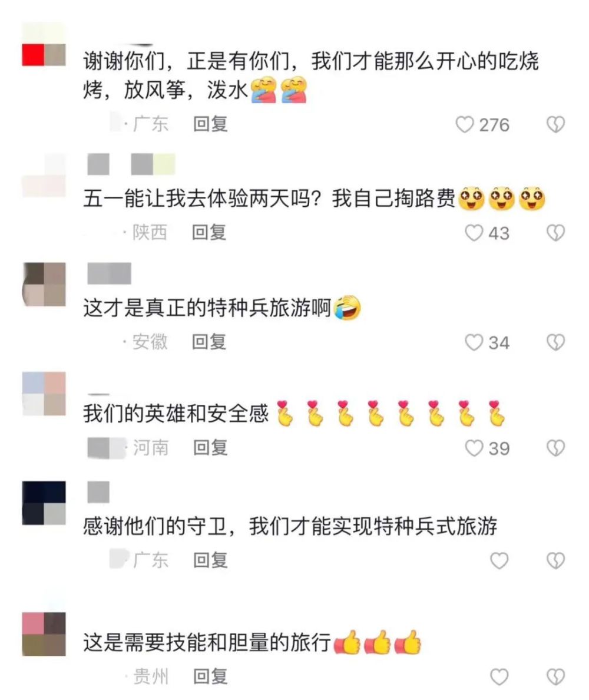Viewport: 589px width, 700px height.
Task: Dislike the comment from 安徽
Action: click(x=555, y=342)
